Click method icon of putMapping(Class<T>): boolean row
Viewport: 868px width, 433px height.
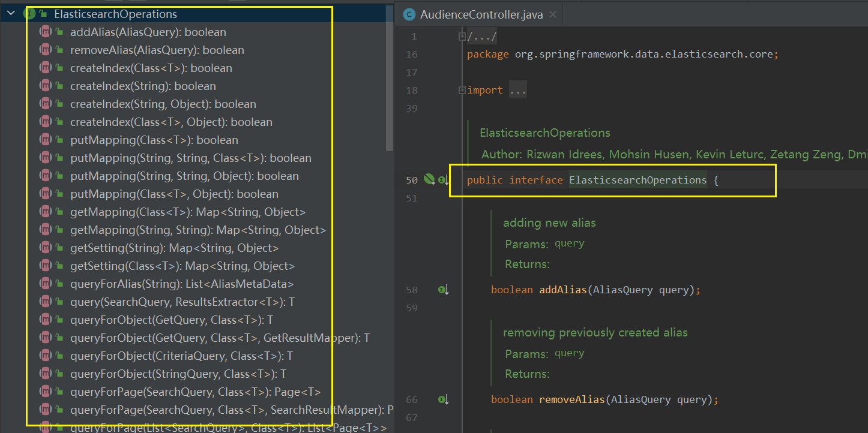tap(45, 140)
